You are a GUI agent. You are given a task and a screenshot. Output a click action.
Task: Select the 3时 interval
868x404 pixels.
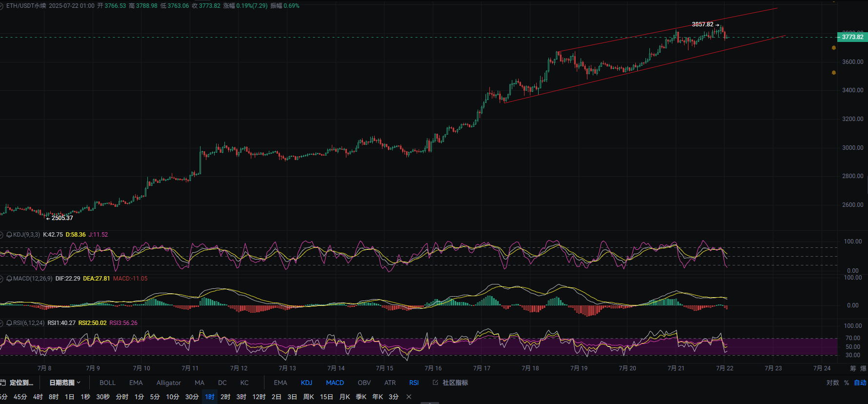pos(241,397)
